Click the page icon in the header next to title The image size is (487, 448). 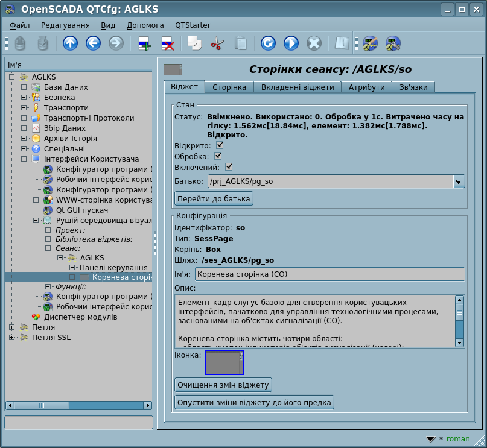[x=173, y=69]
